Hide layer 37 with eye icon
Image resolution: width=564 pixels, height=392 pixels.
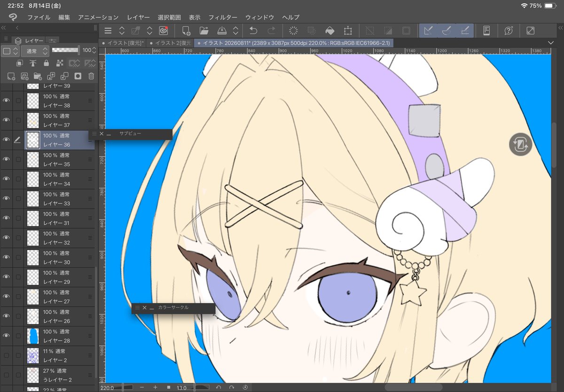[x=6, y=120]
